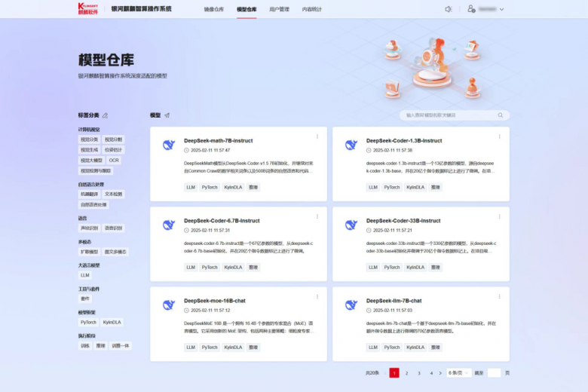Open the 6条/页 page size dropdown

point(458,373)
